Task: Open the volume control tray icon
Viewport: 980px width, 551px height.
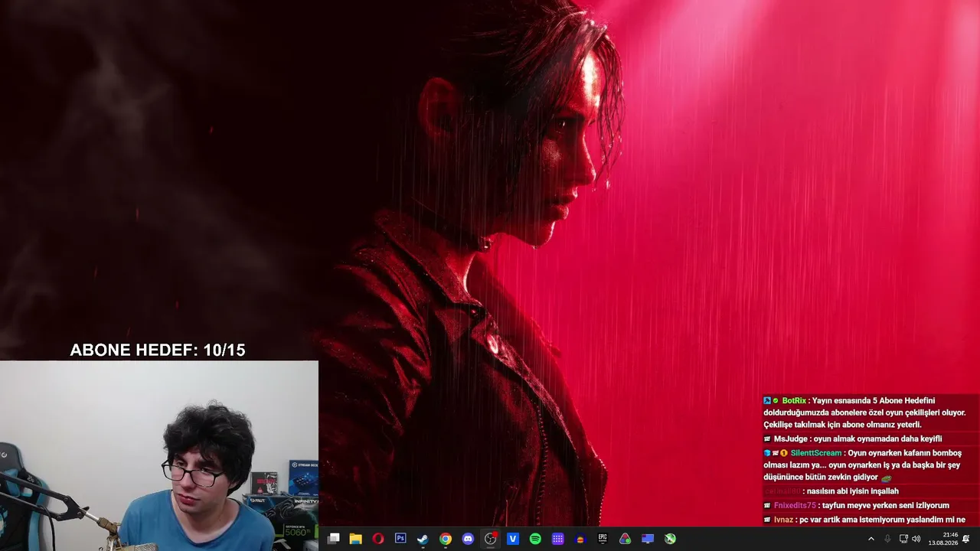Action: pyautogui.click(x=916, y=539)
